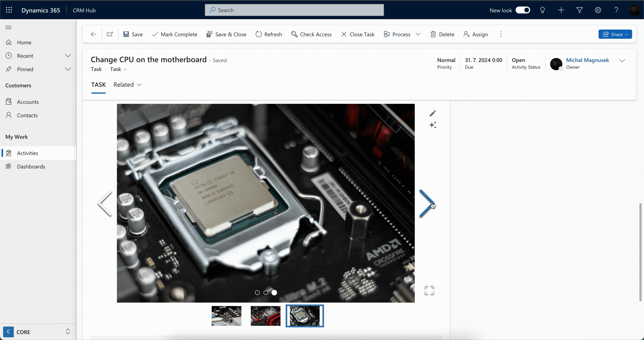This screenshot has width=644, height=340.
Task: Open record in new window icon
Action: [110, 34]
